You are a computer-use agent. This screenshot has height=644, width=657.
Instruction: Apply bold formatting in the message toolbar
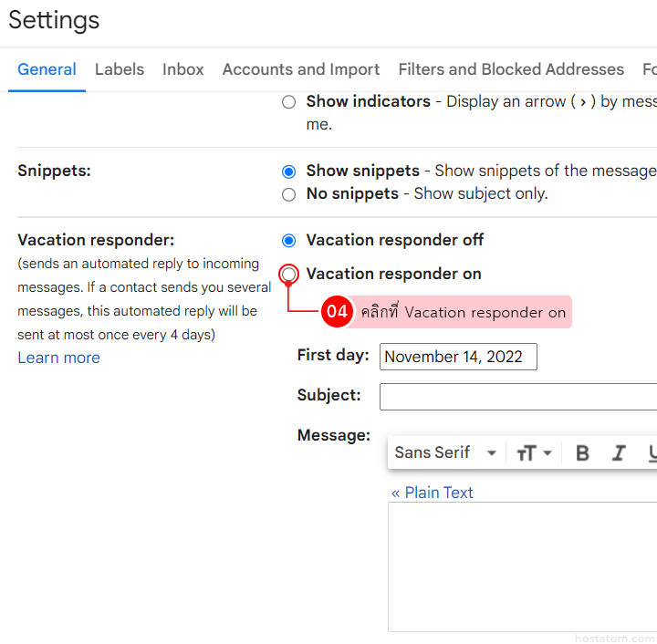[582, 453]
